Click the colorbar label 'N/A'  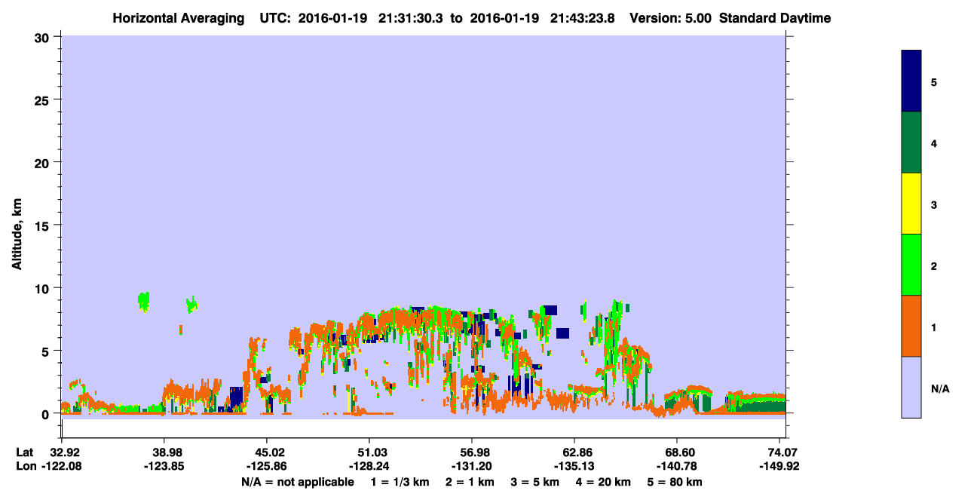pos(939,388)
